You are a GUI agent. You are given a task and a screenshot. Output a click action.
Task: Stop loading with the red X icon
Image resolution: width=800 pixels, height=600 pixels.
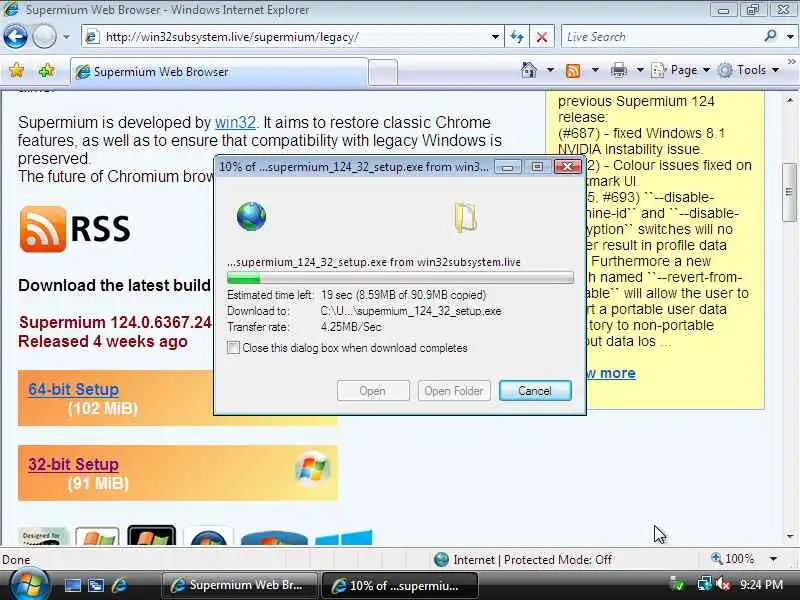tap(542, 37)
